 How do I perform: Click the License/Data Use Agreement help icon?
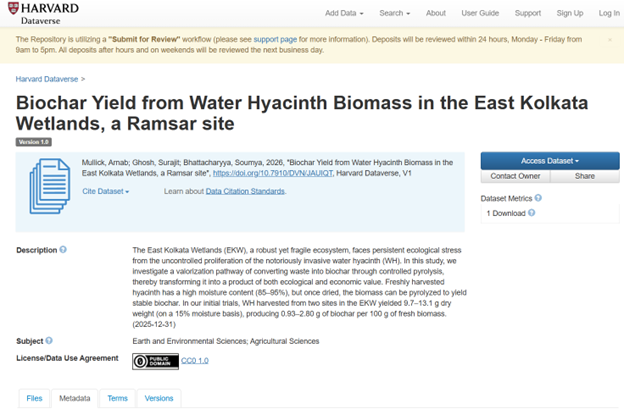coord(123,357)
